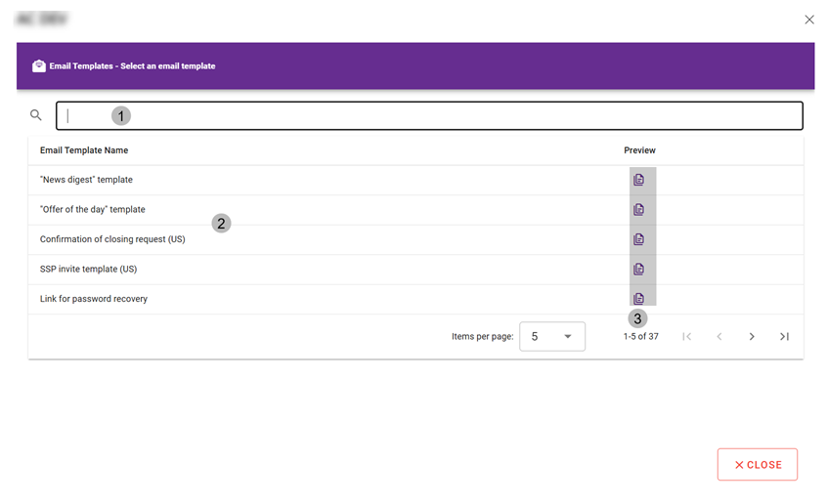This screenshot has width=827, height=504.
Task: Preview the "News digest" template
Action: pyautogui.click(x=638, y=180)
